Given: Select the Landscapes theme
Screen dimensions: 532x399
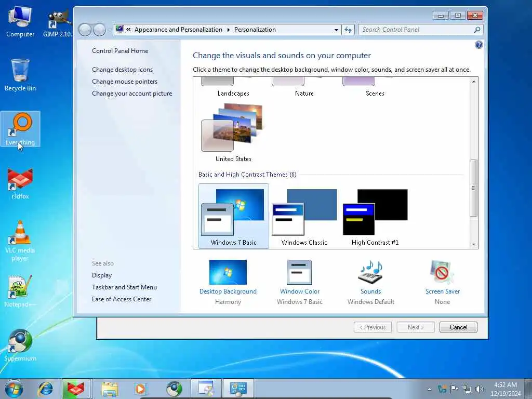Looking at the screenshot, I should coord(233,87).
